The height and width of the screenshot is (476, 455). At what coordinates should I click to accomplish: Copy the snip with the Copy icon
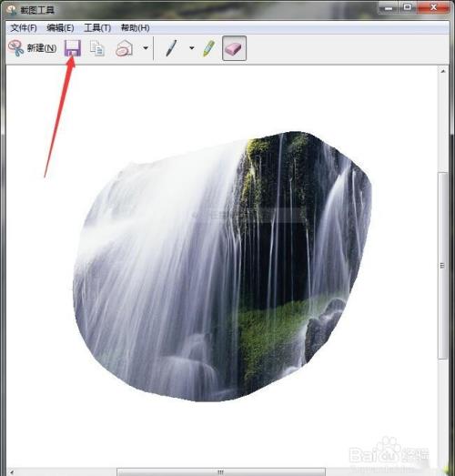tap(97, 48)
